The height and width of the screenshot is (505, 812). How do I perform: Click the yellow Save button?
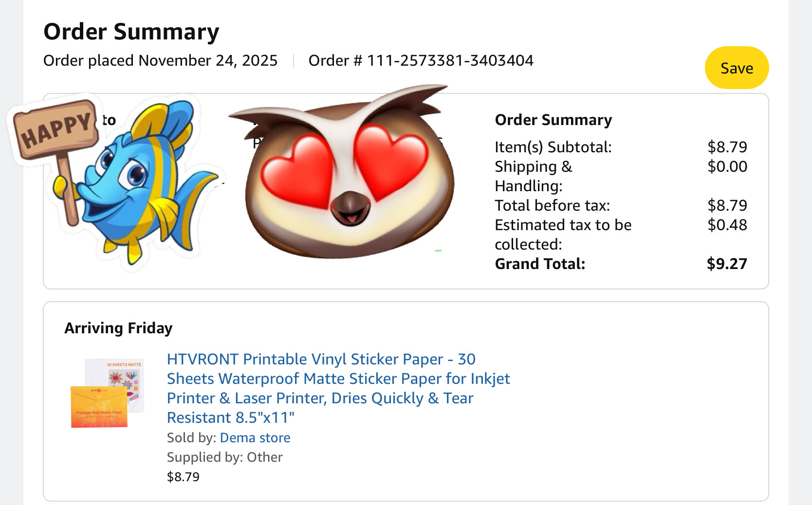[x=737, y=68]
